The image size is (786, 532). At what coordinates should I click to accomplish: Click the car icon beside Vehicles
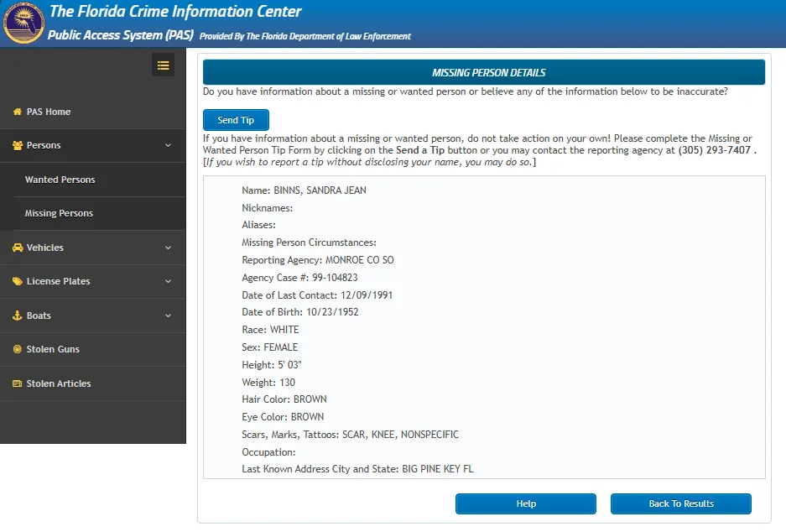click(18, 248)
